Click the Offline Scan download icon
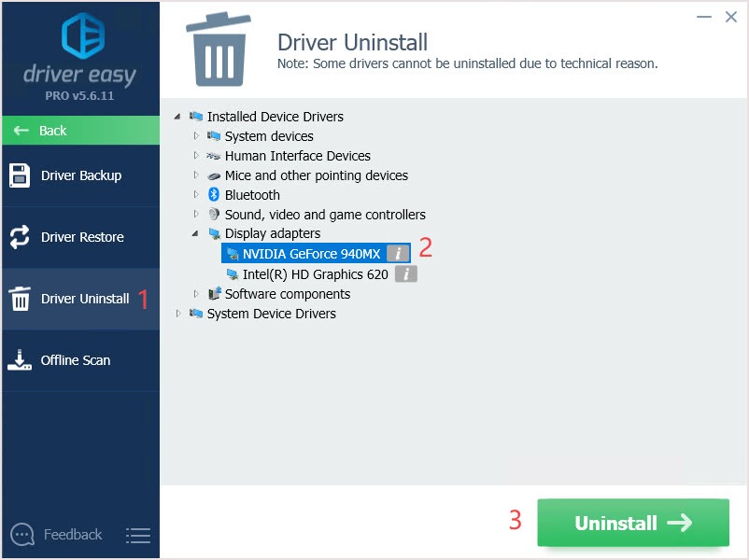 pyautogui.click(x=20, y=360)
